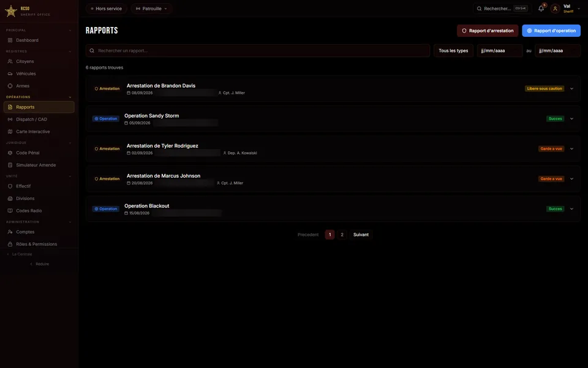Image resolution: width=588 pixels, height=368 pixels.
Task: Click the Rapport d'operation button
Action: (x=551, y=31)
